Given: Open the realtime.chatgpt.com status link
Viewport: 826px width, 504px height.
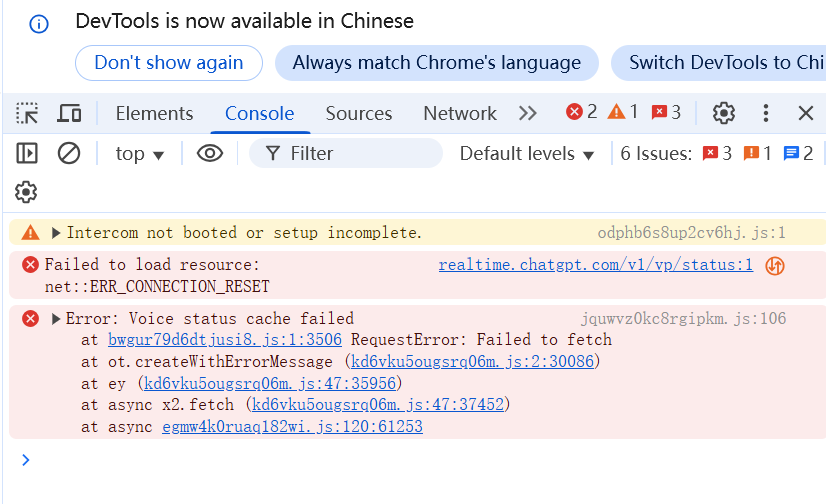Looking at the screenshot, I should (595, 265).
